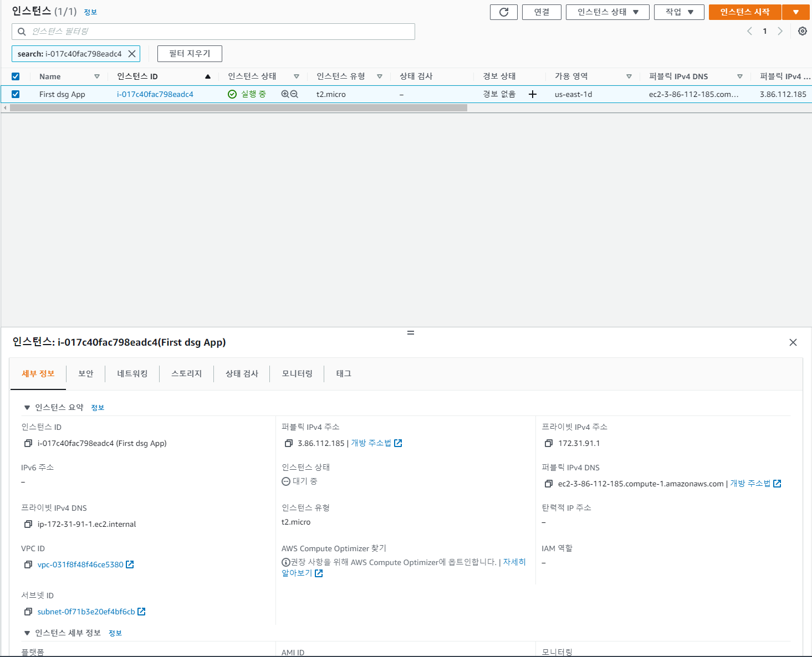Collapse the 인스턴스 요약 section
812x657 pixels.
tap(27, 407)
